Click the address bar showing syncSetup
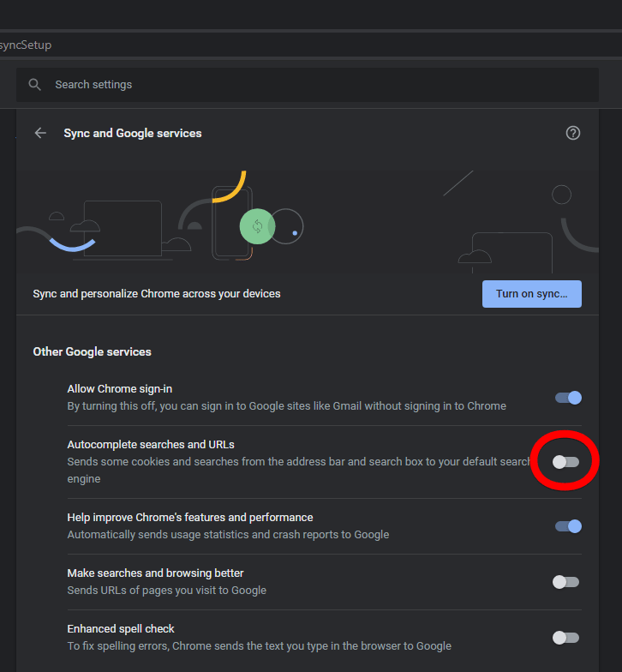This screenshot has height=672, width=622. [311, 45]
